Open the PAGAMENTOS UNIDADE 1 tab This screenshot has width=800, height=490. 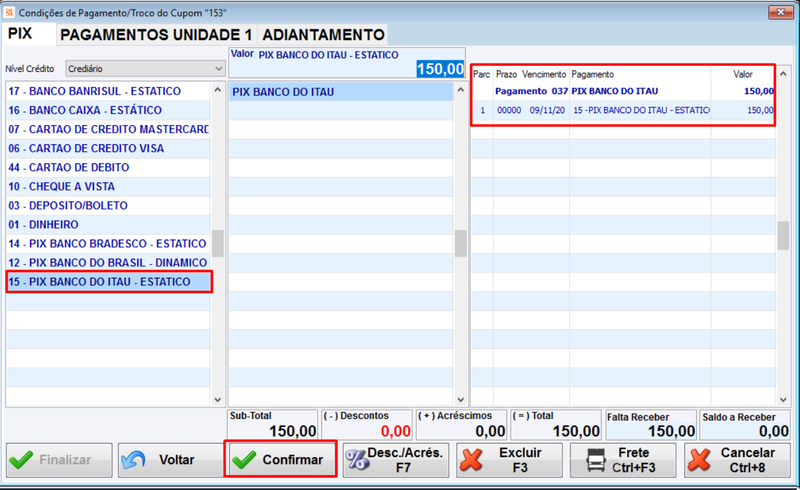click(x=156, y=35)
